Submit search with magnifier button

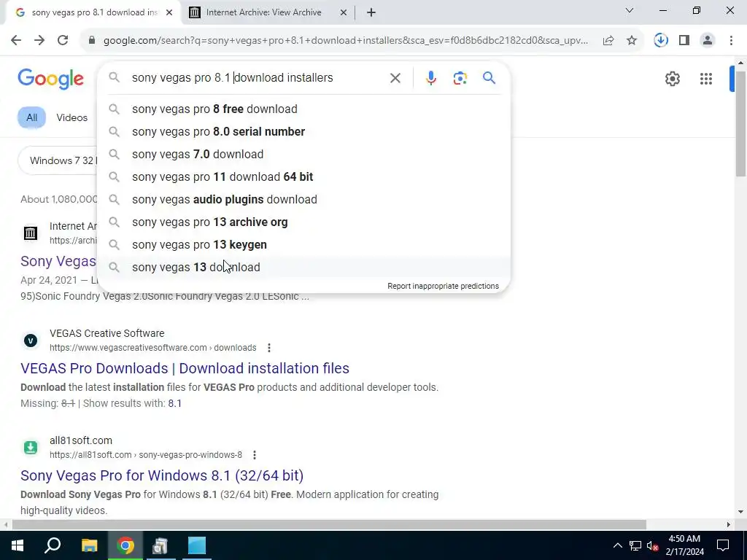click(x=489, y=78)
